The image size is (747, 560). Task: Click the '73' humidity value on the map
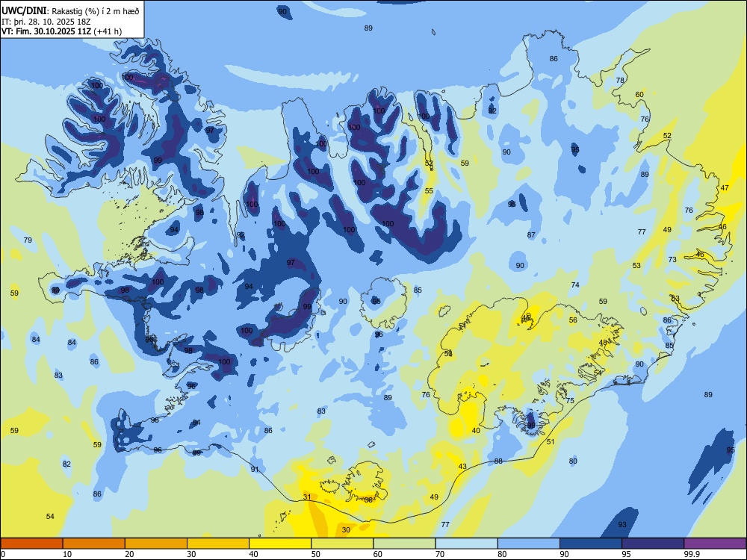tap(672, 260)
